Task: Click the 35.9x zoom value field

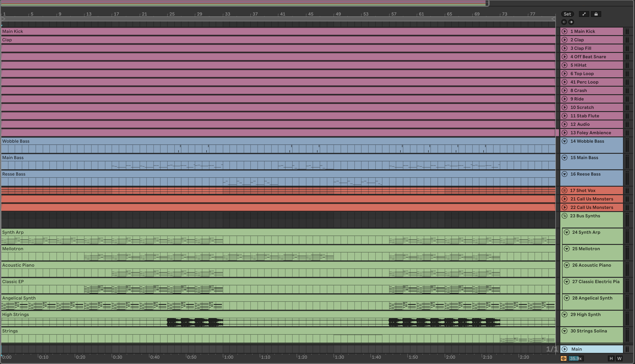Action: pyautogui.click(x=576, y=358)
